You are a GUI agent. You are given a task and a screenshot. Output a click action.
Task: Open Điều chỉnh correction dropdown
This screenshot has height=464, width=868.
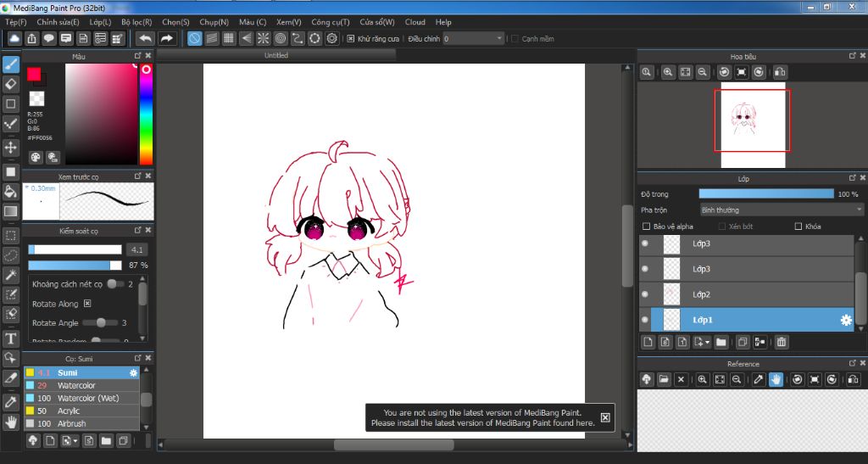pos(473,39)
